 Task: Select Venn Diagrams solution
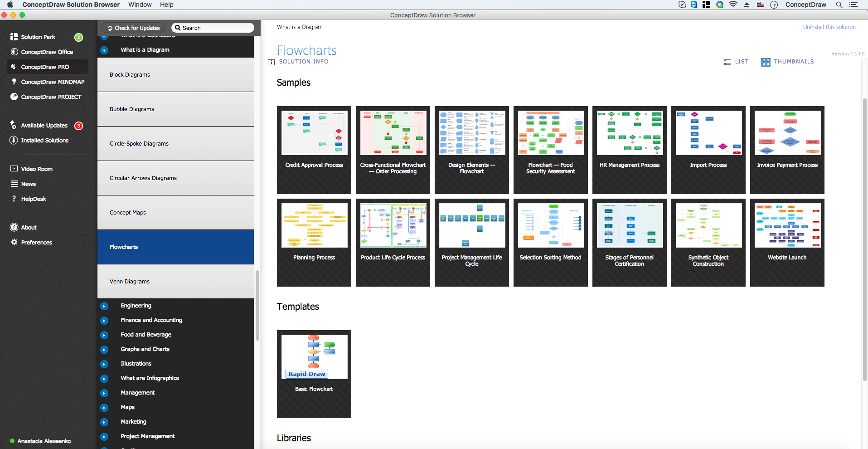pyautogui.click(x=175, y=282)
